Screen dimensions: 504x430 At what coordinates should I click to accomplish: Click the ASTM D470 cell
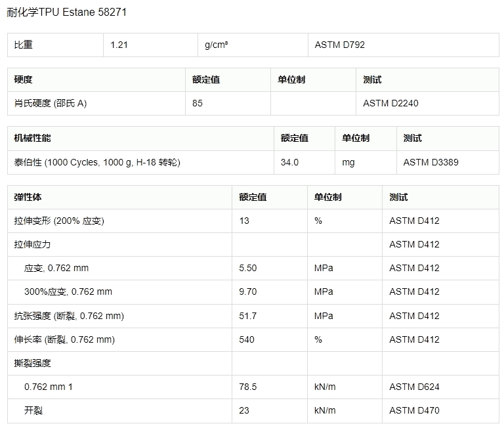pos(414,410)
